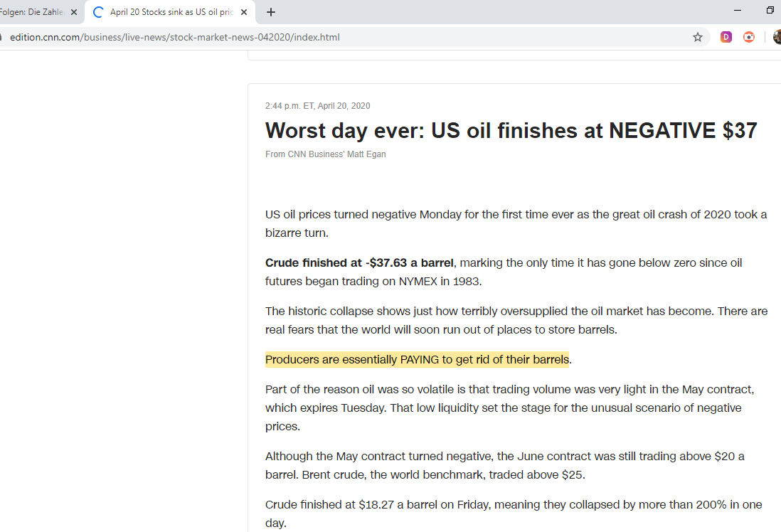Click the paragraph starting 'US oil prices turned negative'
This screenshot has height=532, width=781.
516,223
